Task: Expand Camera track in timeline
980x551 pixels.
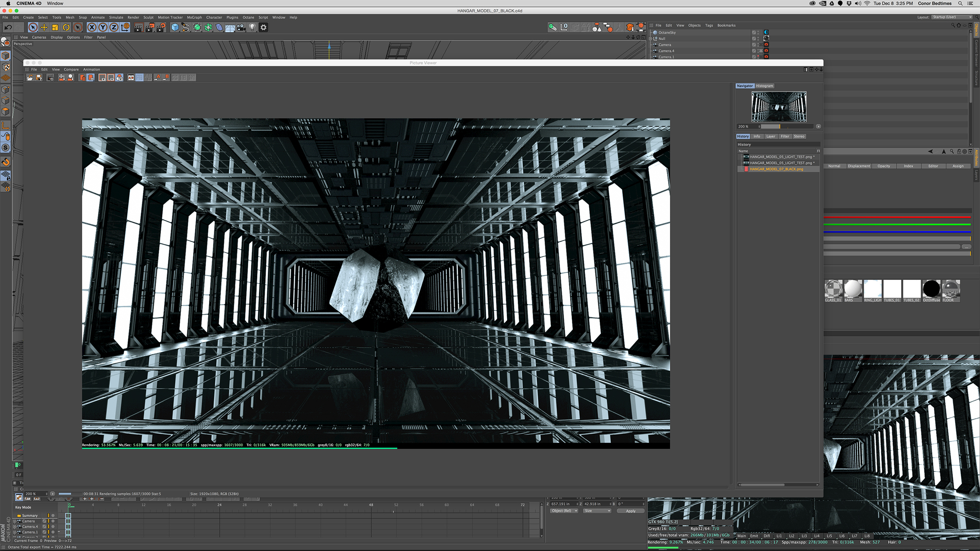Action: [x=15, y=521]
